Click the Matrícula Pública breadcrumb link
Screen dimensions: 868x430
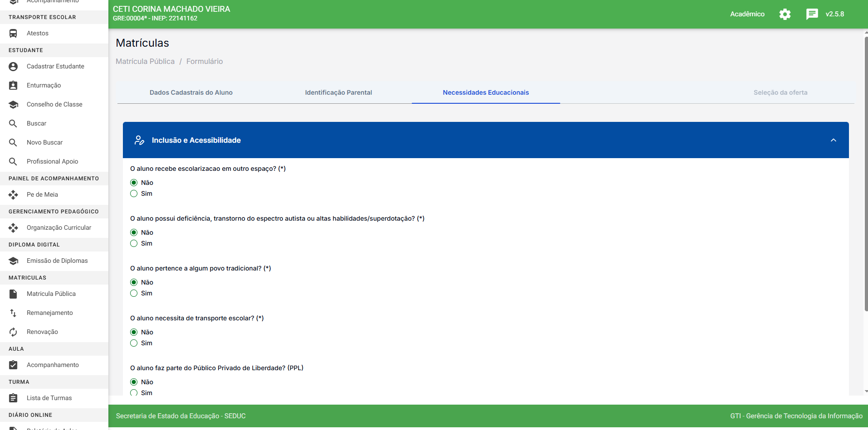145,61
